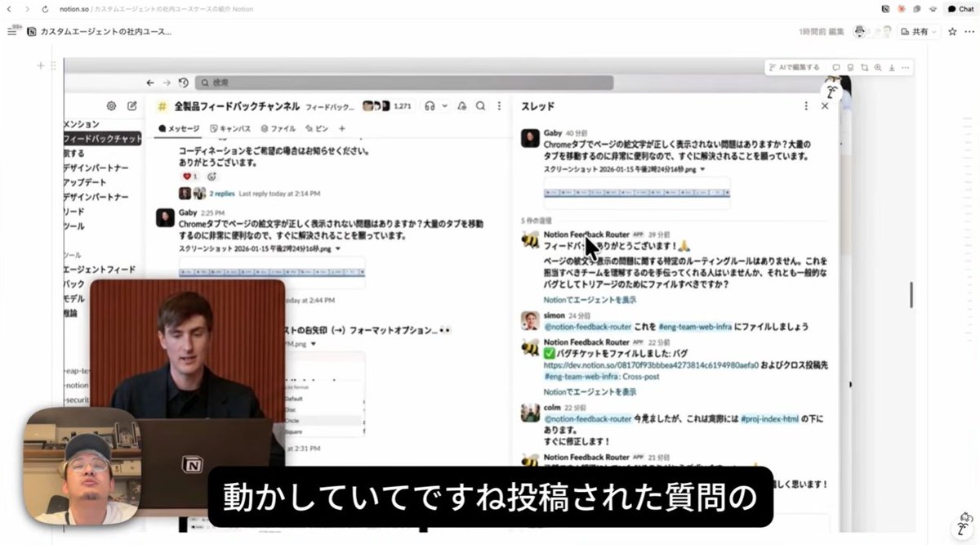Favorite the page with the star icon

[952, 32]
